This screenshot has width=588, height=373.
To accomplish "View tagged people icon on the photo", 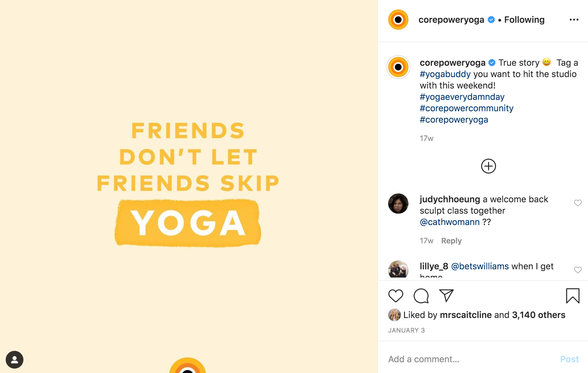I will click(15, 360).
